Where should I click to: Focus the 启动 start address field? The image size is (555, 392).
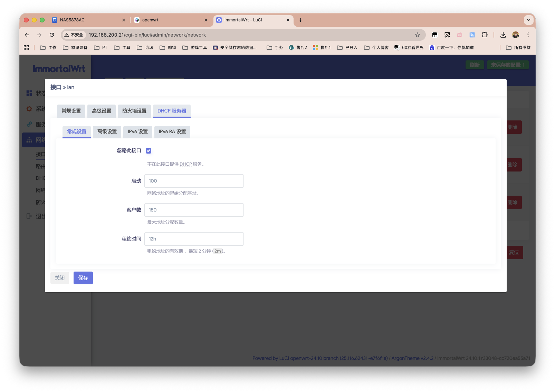pos(194,181)
